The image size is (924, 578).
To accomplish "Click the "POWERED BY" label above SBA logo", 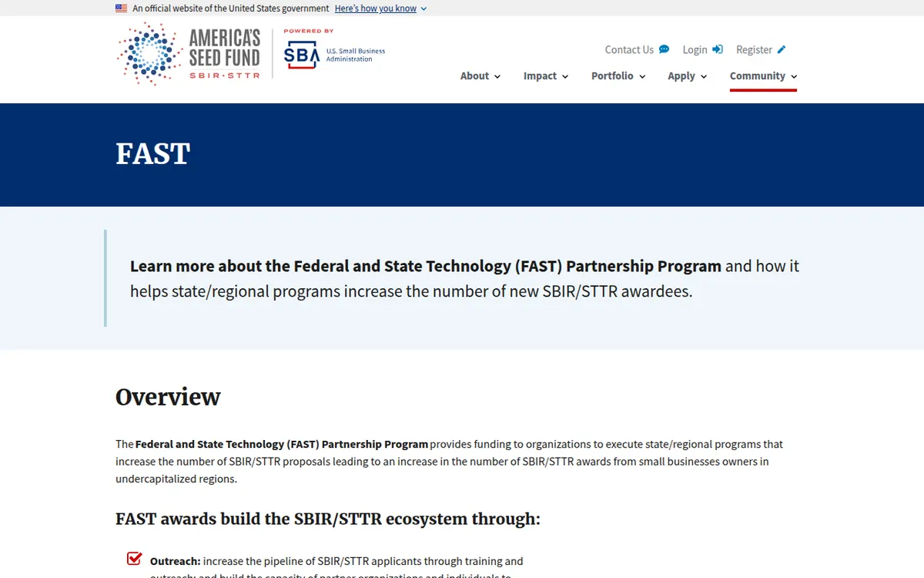I will pyautogui.click(x=309, y=32).
